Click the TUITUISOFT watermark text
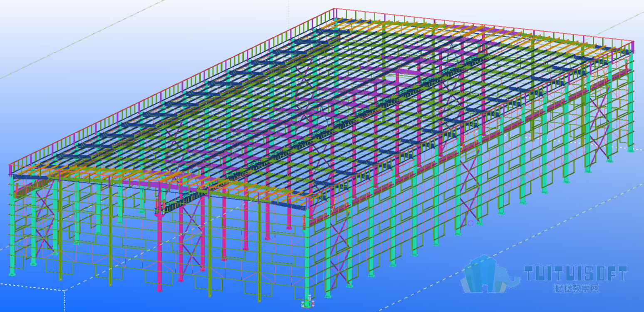 point(575,274)
